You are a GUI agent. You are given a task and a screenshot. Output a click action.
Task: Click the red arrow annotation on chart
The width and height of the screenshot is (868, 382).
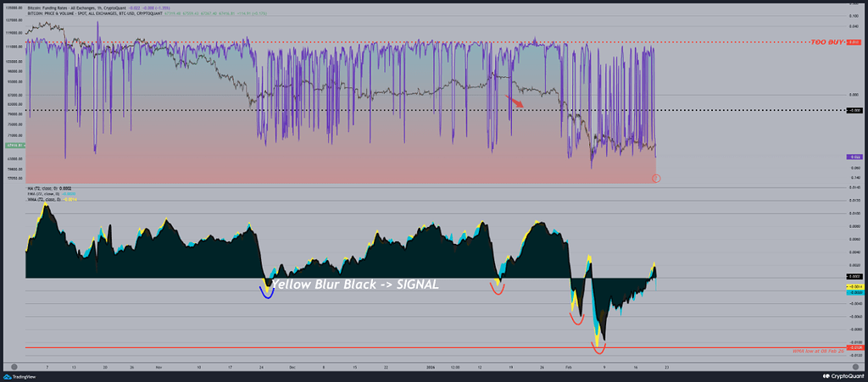(x=515, y=101)
